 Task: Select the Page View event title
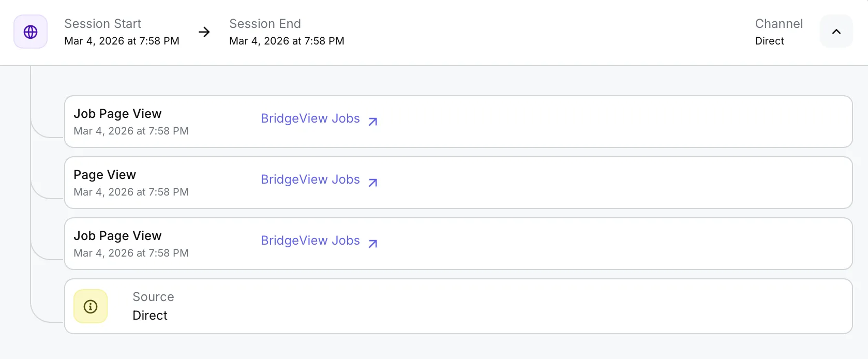click(104, 175)
